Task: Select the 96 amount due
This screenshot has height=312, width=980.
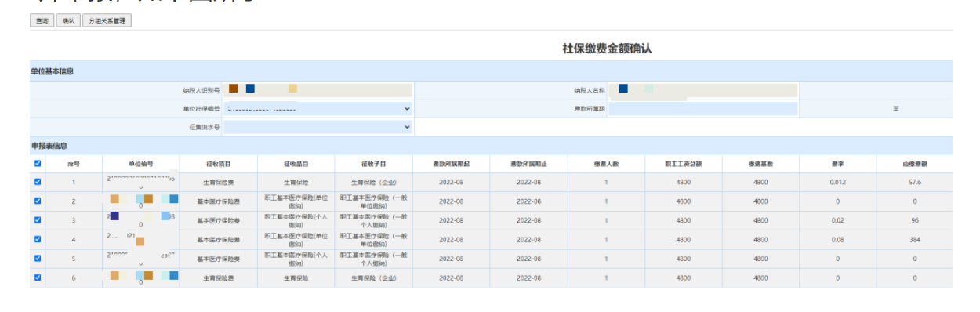Action: [914, 220]
